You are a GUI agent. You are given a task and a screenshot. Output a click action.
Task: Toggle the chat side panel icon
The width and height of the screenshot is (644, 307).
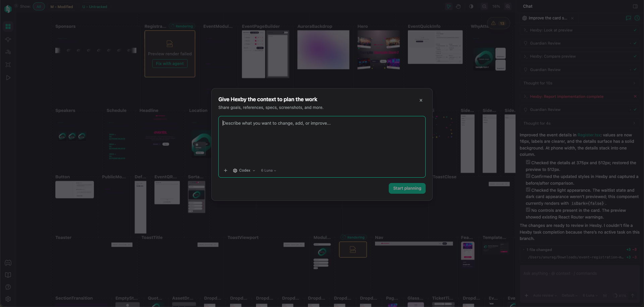(x=635, y=6)
